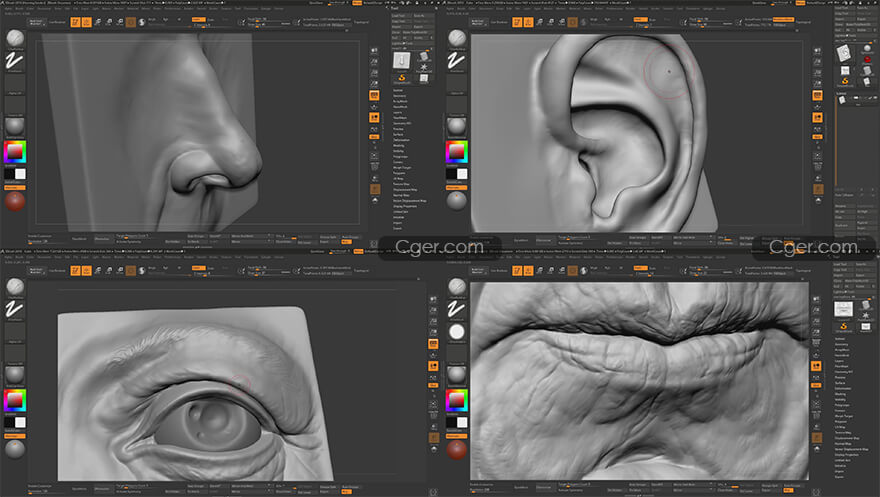Screen dimensions: 880x497
Task: Expand Deformation subpalette in lips window Tool panel
Action: [x=842, y=387]
